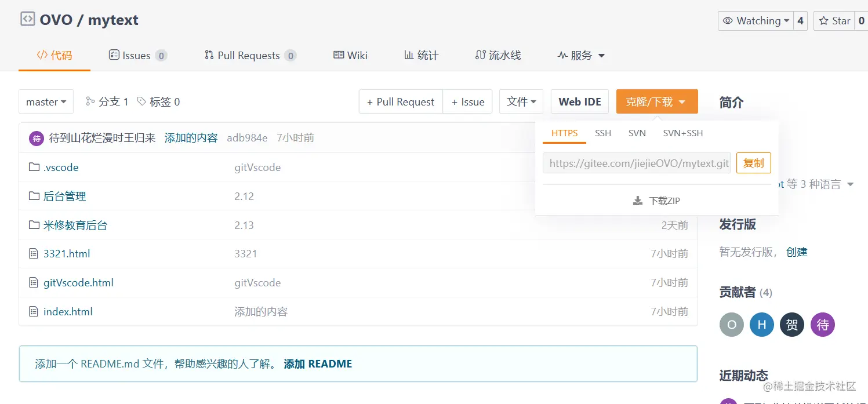Click the mytext repository name in title
This screenshot has height=404, width=868.
113,20
